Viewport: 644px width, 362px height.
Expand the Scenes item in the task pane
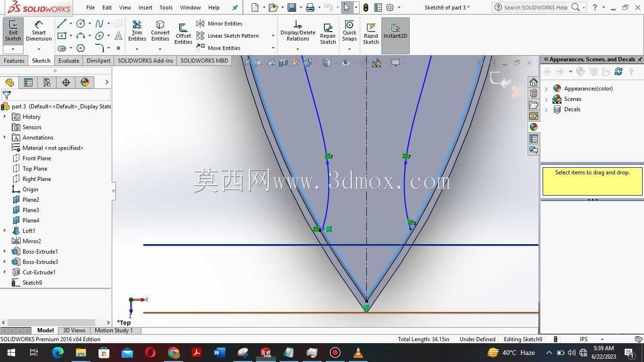point(546,99)
